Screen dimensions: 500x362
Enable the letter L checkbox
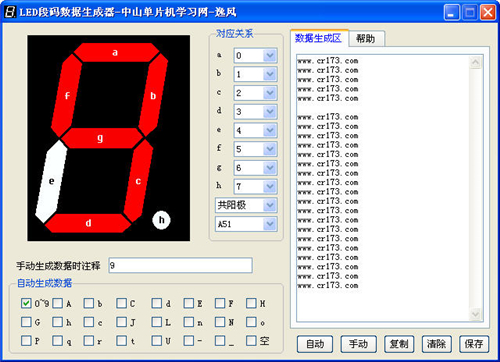[157, 322]
